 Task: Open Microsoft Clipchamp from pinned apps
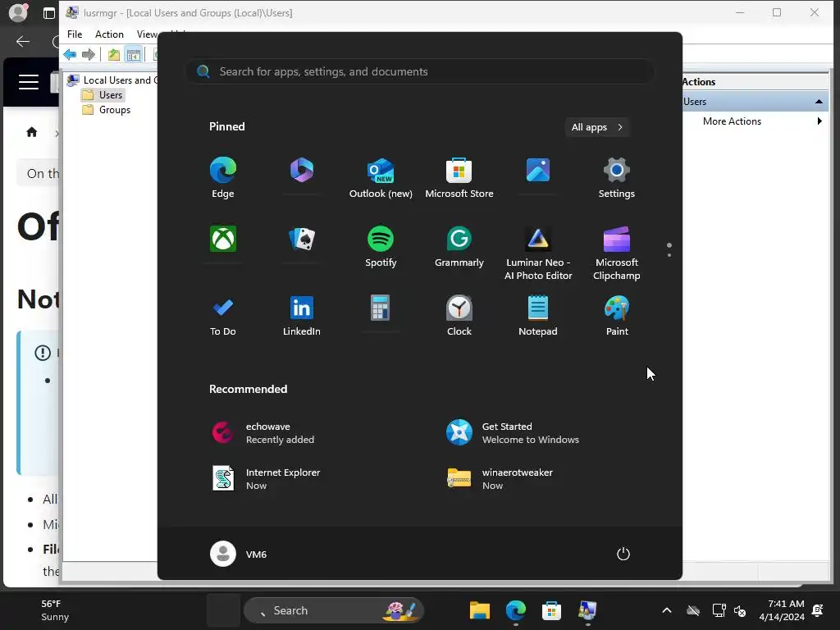point(617,253)
